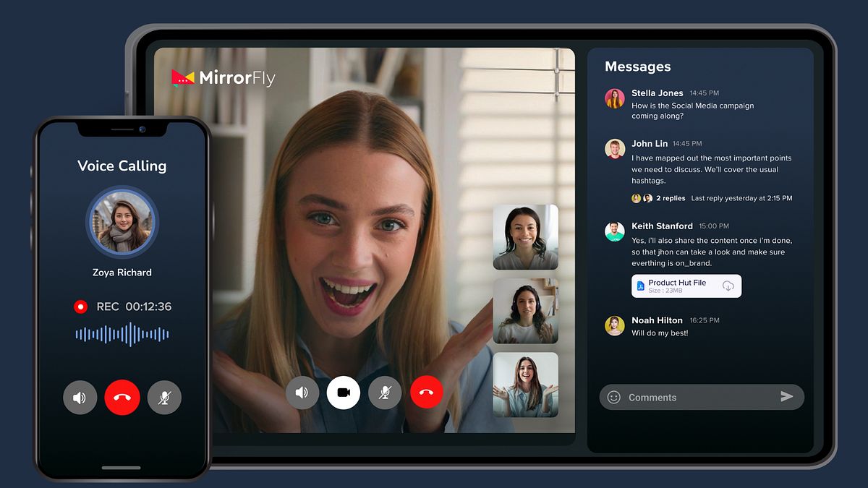Open John Lin's avatar
Screen dimensions: 868x488
coord(615,149)
